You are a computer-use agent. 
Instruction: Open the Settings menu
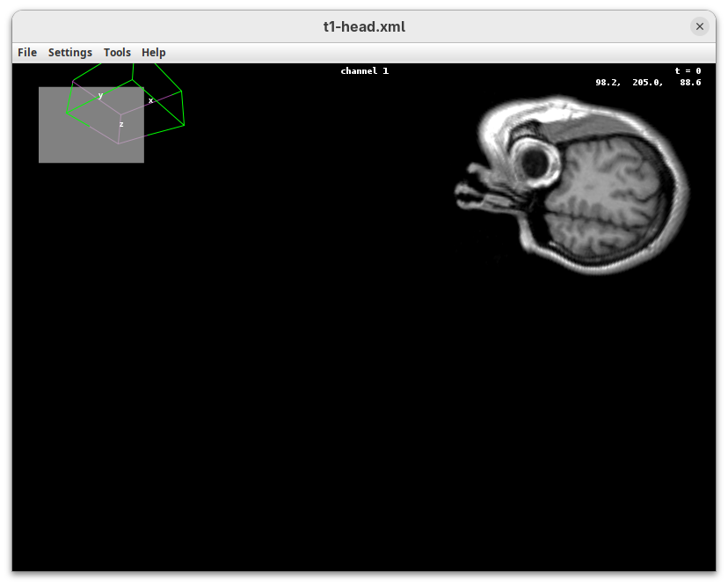tap(70, 53)
